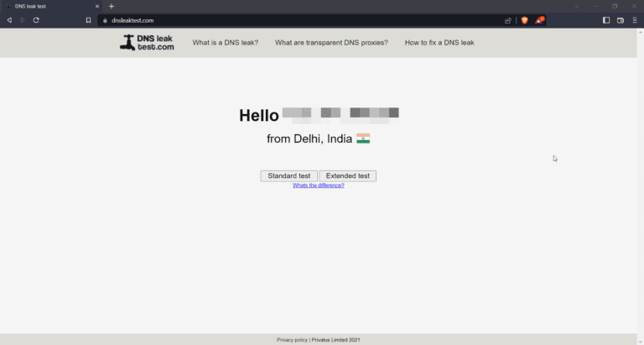
Task: Run the Standard test
Action: pyautogui.click(x=288, y=176)
